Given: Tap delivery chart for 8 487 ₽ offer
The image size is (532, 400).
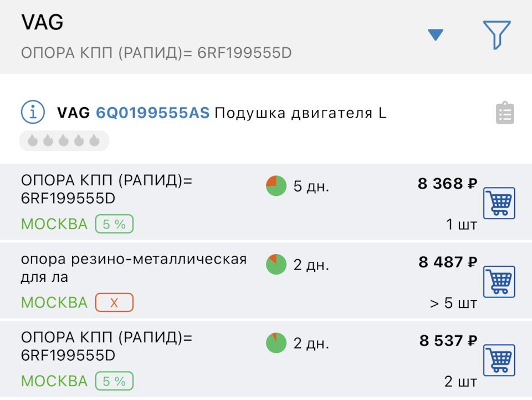Looking at the screenshot, I should pyautogui.click(x=276, y=264).
